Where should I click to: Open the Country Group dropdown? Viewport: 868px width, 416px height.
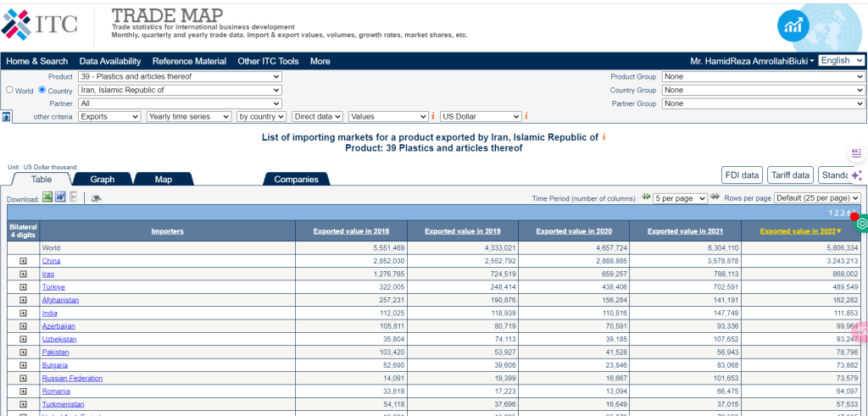click(x=764, y=90)
